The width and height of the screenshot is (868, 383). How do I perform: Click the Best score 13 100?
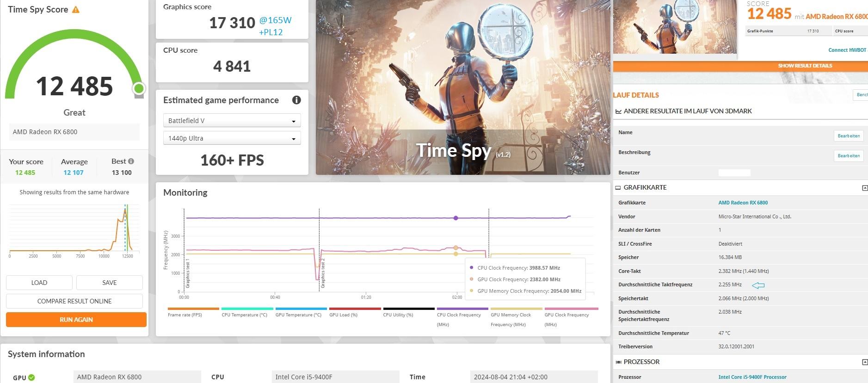122,173
